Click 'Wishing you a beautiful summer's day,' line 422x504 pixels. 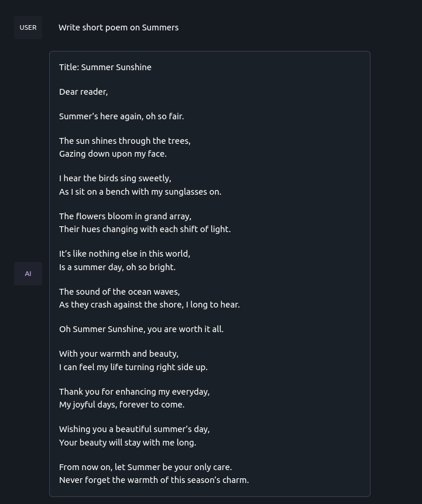(x=134, y=429)
